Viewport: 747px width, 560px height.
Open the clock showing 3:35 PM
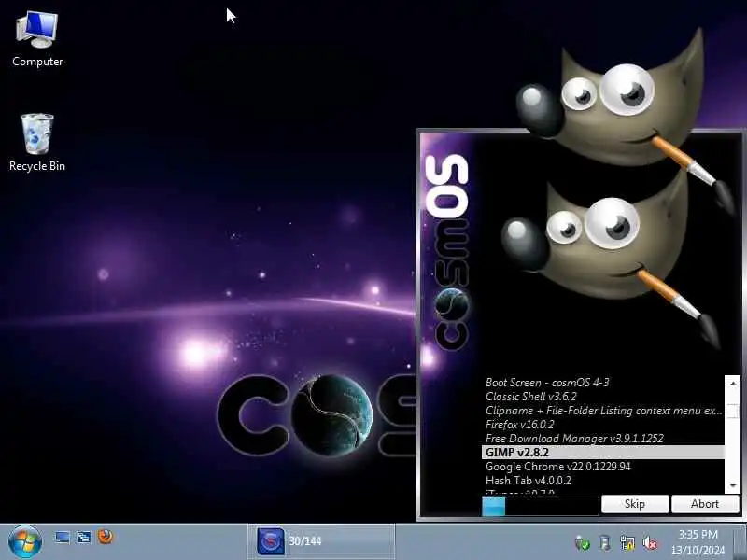click(x=698, y=542)
